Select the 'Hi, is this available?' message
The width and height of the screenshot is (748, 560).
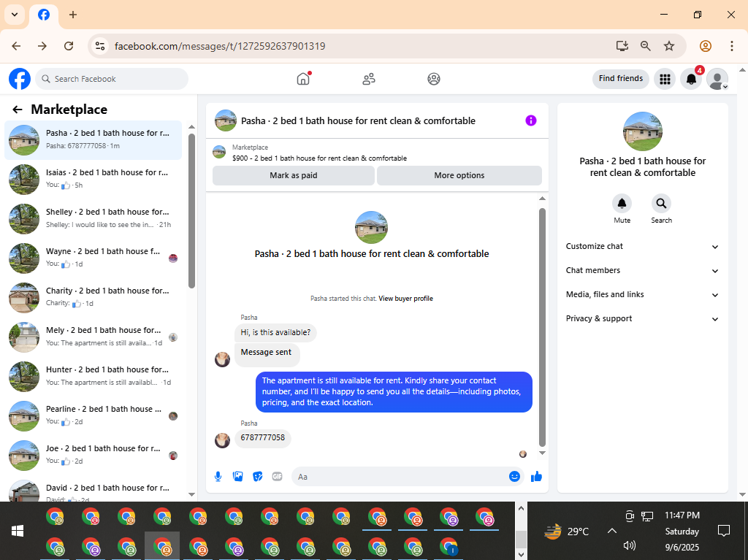pyautogui.click(x=275, y=332)
